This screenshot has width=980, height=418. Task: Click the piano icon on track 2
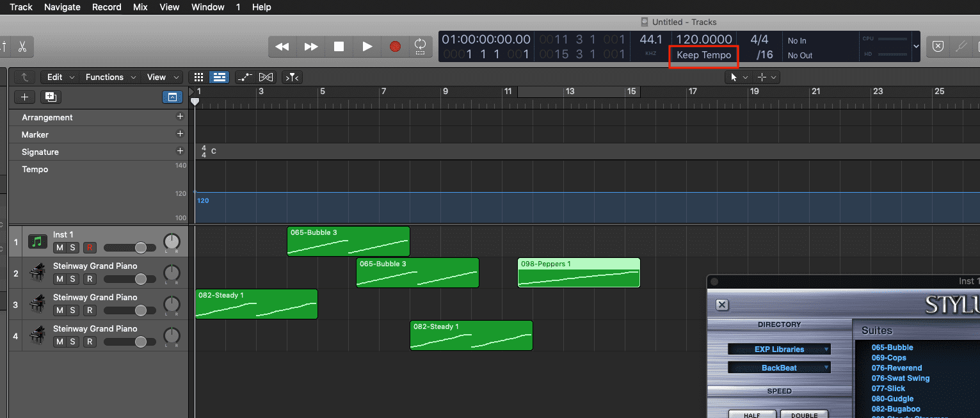[38, 273]
